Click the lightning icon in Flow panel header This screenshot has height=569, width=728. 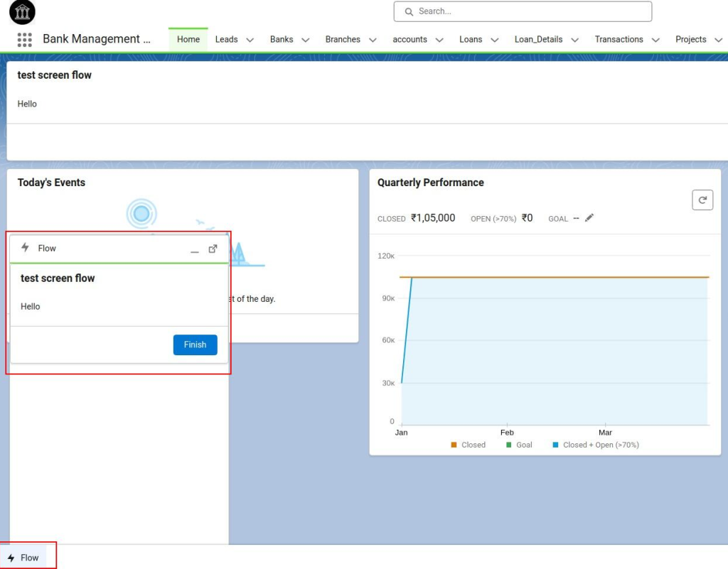(x=25, y=248)
